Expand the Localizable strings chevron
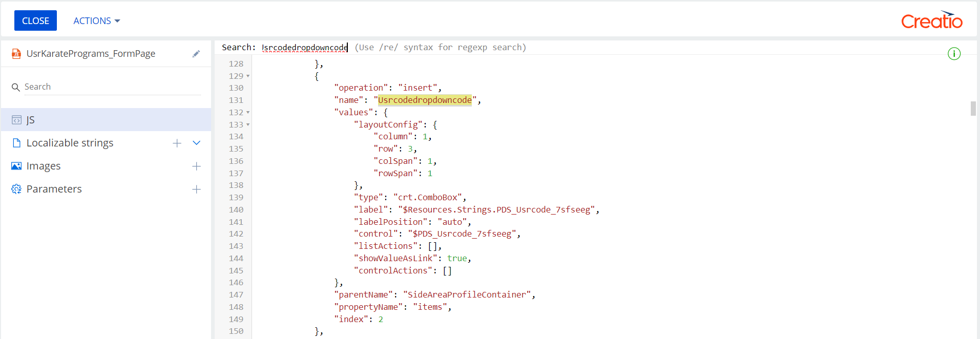Viewport: 980px width, 339px height. coord(196,143)
